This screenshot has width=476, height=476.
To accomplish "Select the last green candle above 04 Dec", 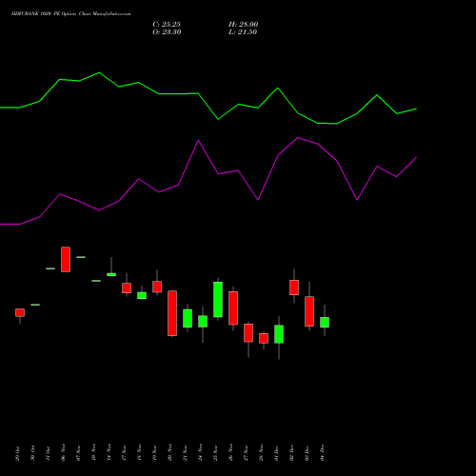I will point(325,322).
